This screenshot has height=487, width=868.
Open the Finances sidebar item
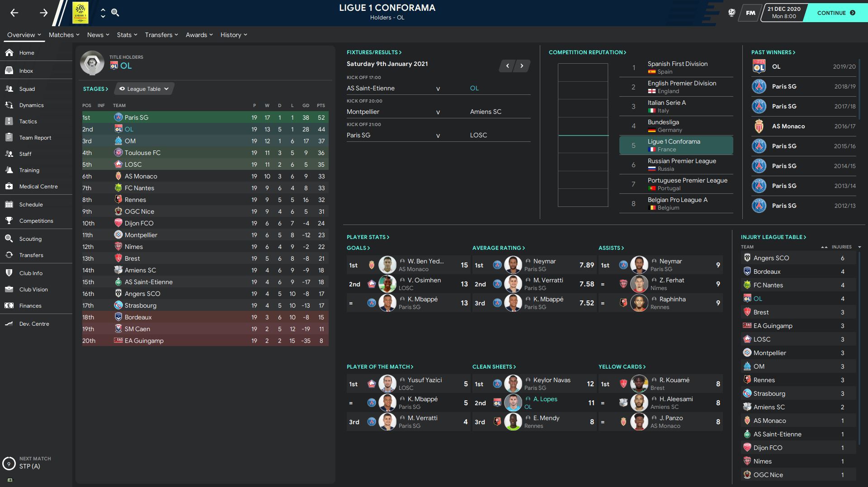[x=30, y=306]
